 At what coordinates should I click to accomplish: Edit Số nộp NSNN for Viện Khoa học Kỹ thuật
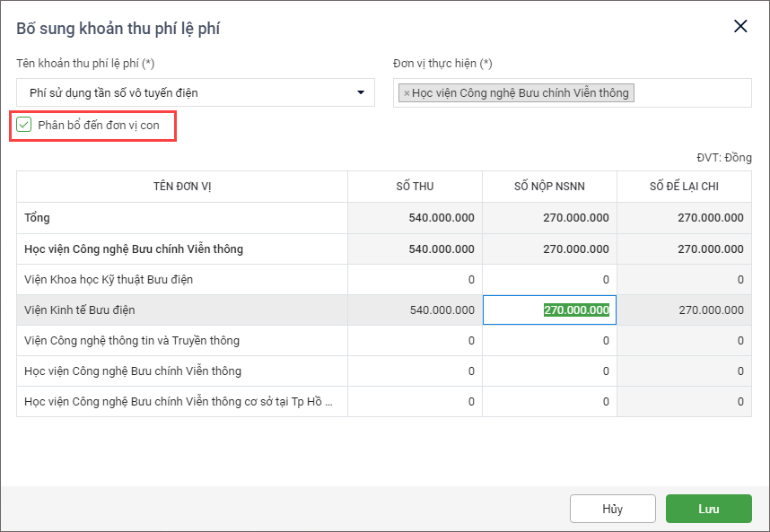(x=549, y=280)
